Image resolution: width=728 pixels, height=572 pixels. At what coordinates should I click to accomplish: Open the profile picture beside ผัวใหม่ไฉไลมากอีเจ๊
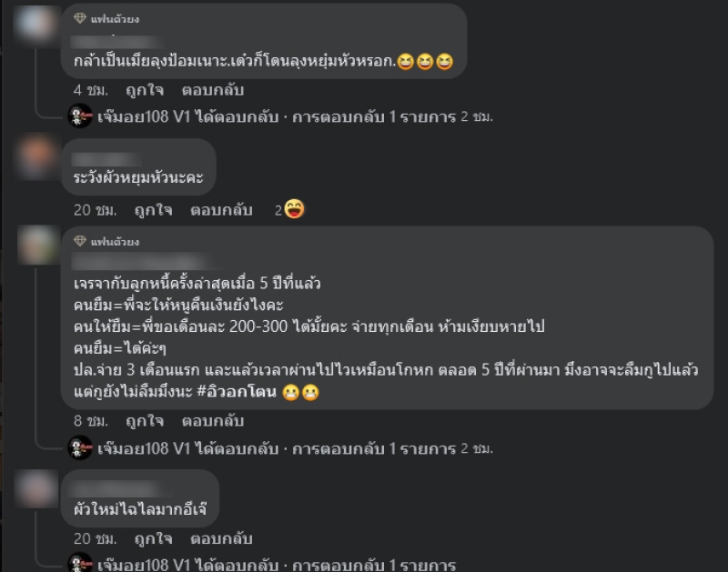36,488
